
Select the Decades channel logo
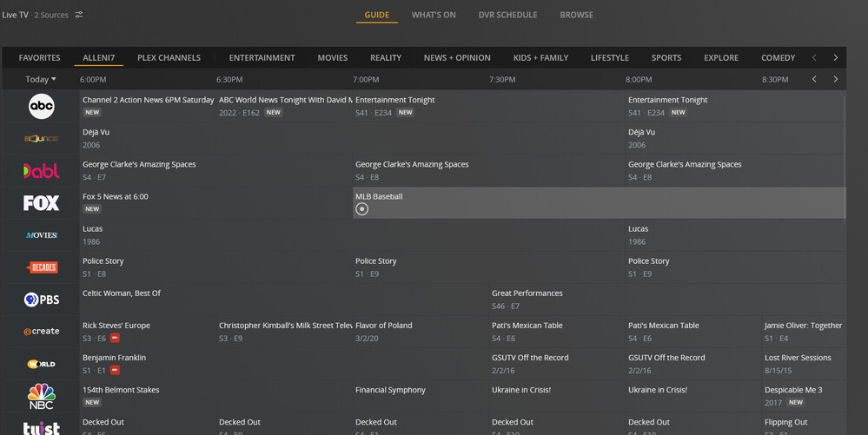42,267
